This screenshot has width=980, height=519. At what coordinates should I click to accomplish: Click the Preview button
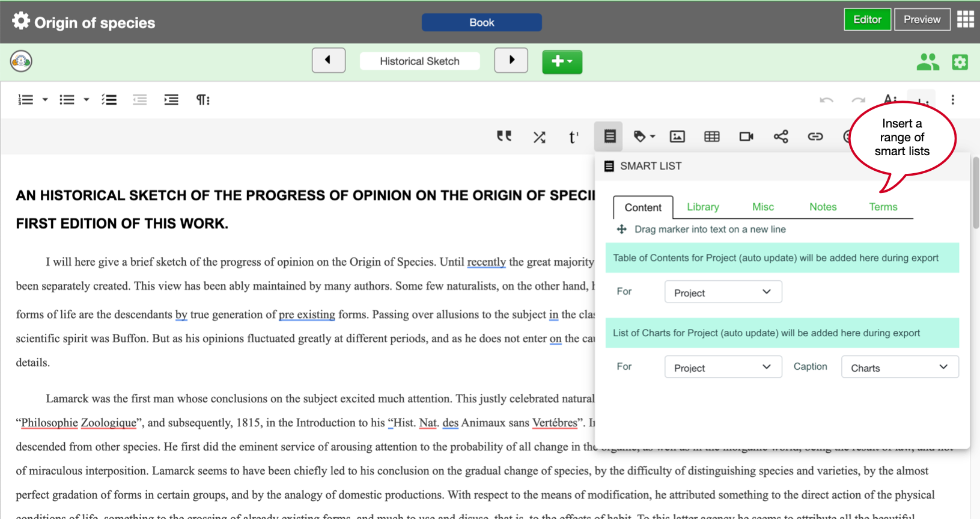pos(922,19)
